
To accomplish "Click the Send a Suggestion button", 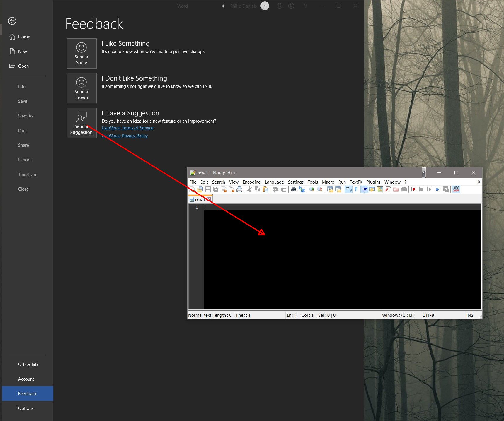I will pos(81,123).
